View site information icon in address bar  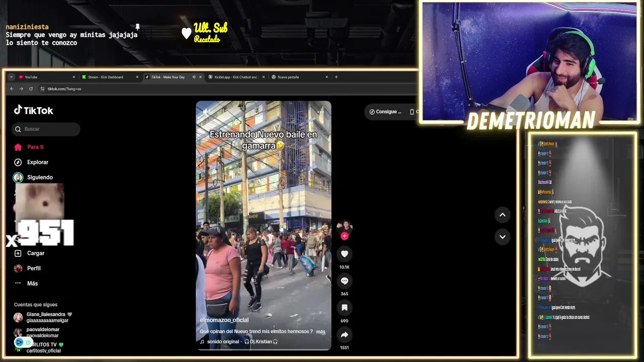click(x=41, y=88)
